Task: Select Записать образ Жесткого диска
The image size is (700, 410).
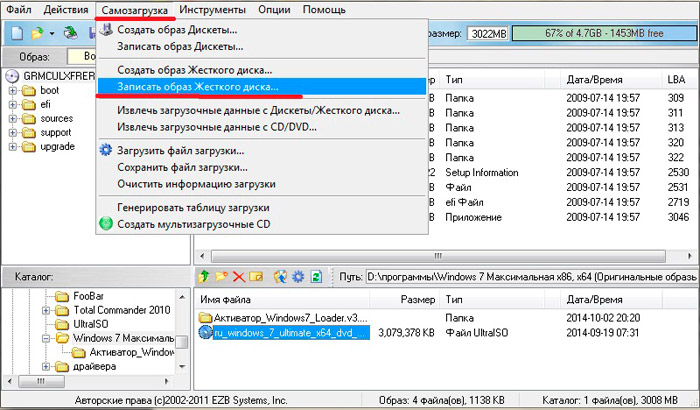Action: pos(262,87)
